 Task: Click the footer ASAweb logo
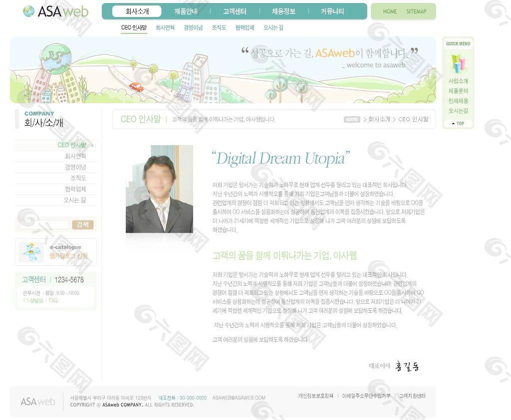coord(38,402)
